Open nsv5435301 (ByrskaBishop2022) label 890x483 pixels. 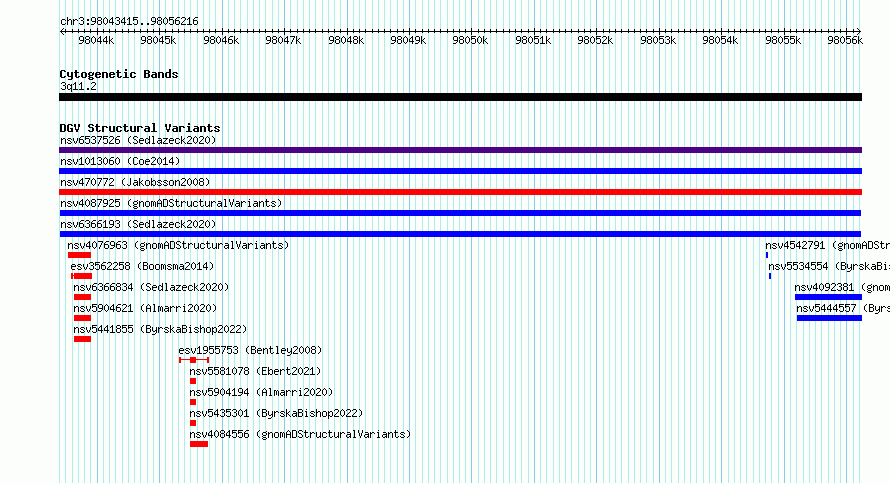tap(276, 413)
